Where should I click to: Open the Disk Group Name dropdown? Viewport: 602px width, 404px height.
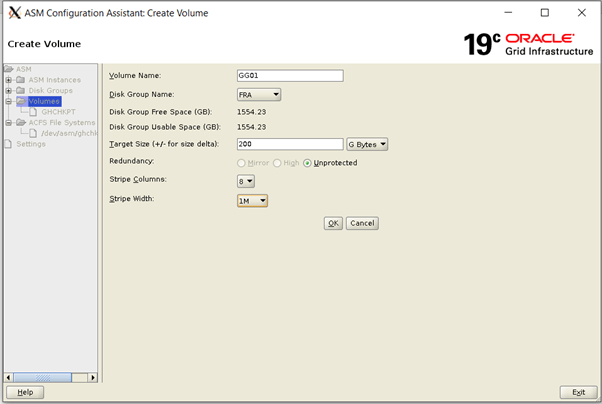click(258, 95)
